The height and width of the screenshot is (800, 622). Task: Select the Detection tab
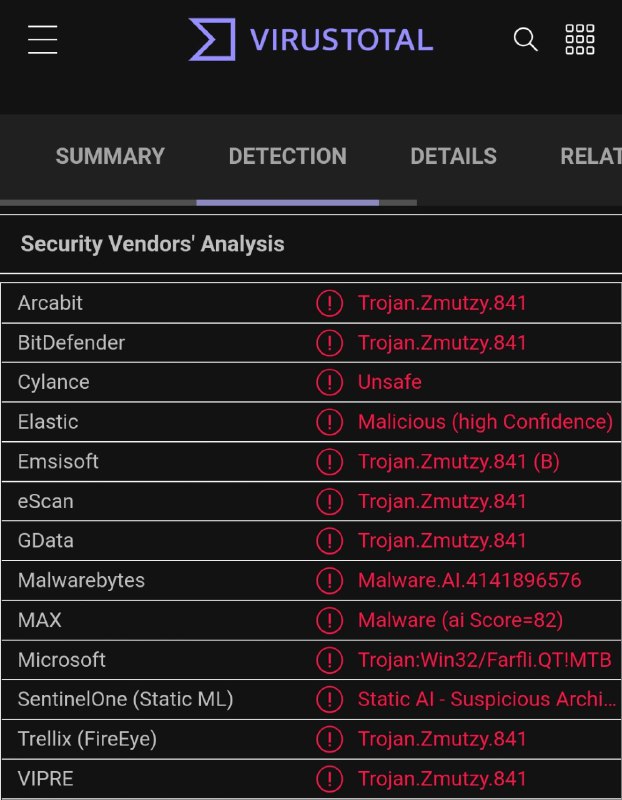pyautogui.click(x=287, y=157)
